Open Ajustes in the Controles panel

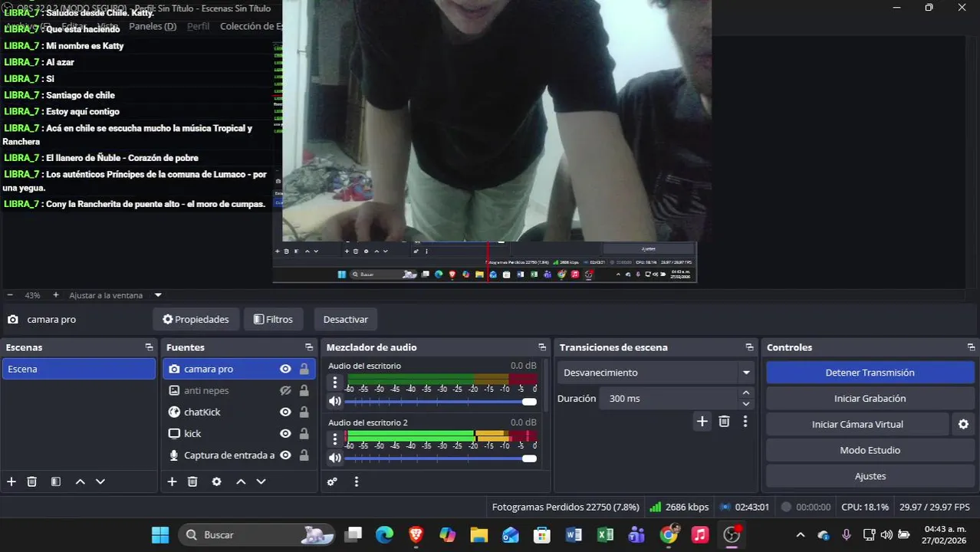pyautogui.click(x=870, y=476)
